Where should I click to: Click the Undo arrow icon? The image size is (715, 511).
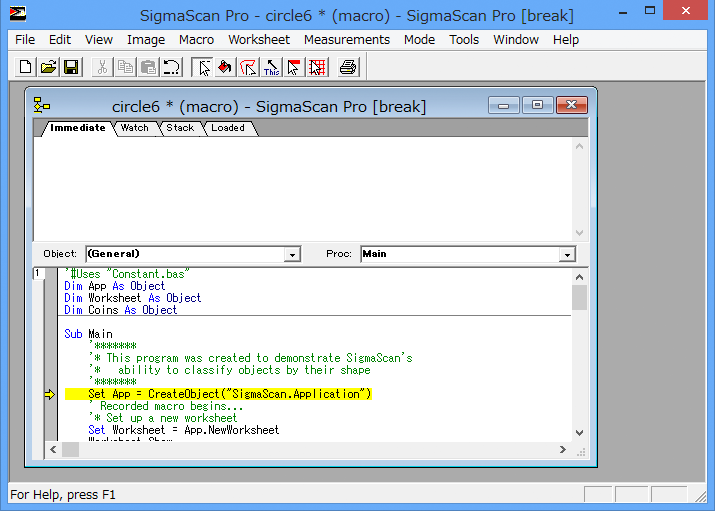pos(171,67)
